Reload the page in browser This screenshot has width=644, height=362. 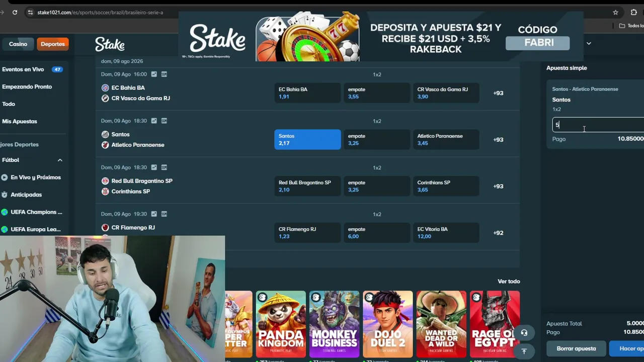point(15,12)
